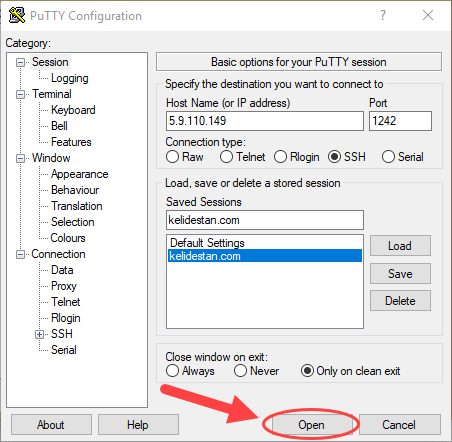Screen dimensions: 452x442
Task: Select kelidestan.com in the sessions list
Action: pyautogui.click(x=265, y=256)
